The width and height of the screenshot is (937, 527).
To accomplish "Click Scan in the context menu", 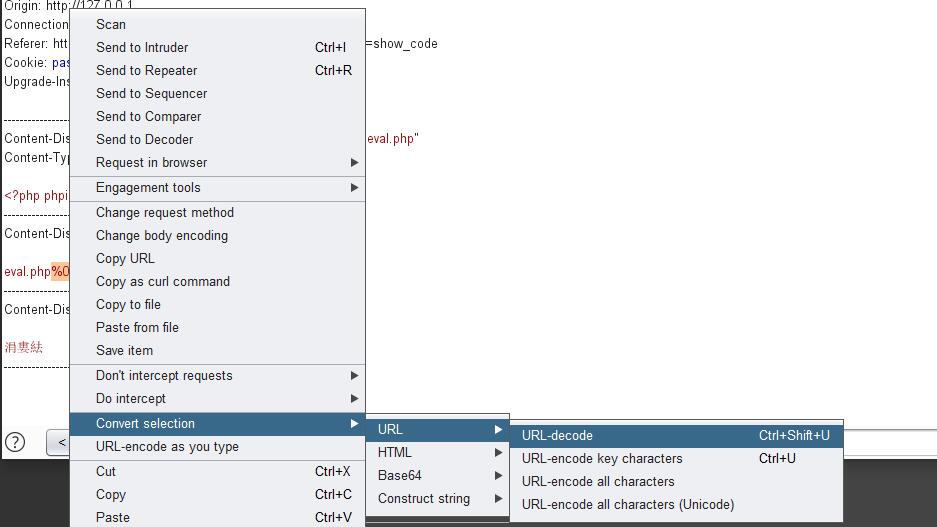I will pos(111,24).
